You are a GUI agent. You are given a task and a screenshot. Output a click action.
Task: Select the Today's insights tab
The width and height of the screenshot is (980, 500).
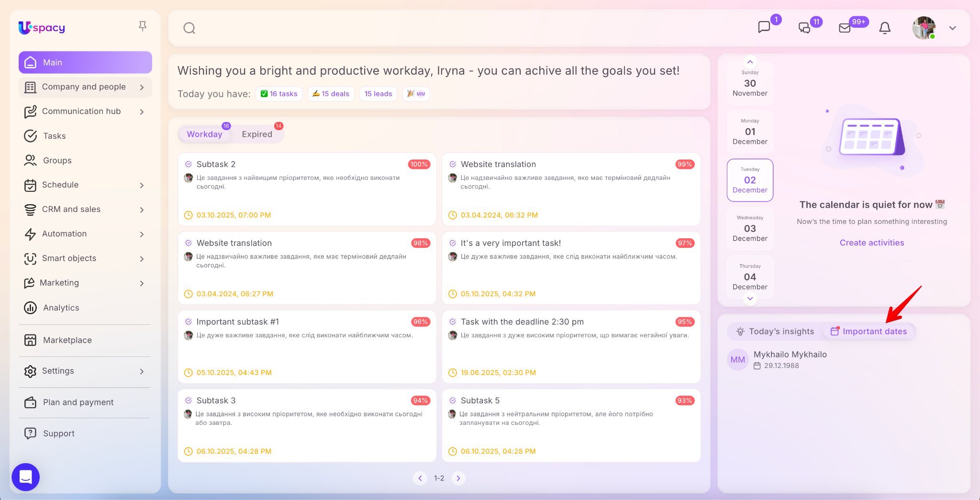click(775, 332)
